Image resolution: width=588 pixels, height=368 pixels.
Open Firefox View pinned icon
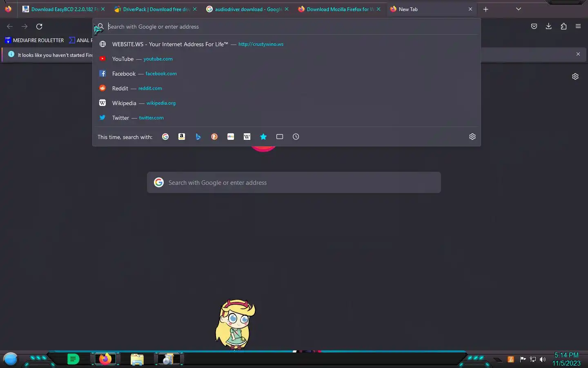click(8, 9)
